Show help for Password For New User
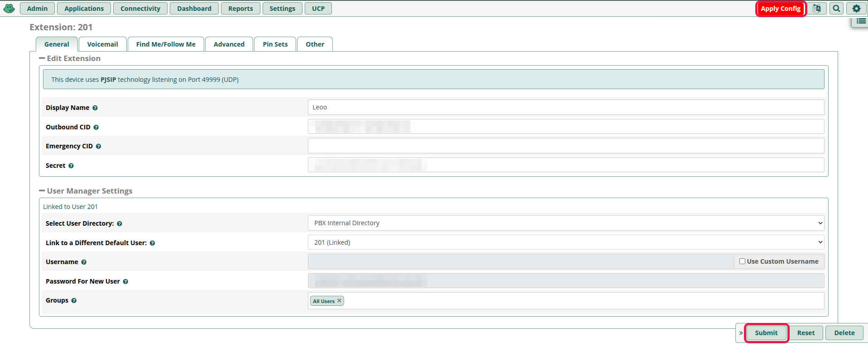The width and height of the screenshot is (868, 346). (x=125, y=282)
